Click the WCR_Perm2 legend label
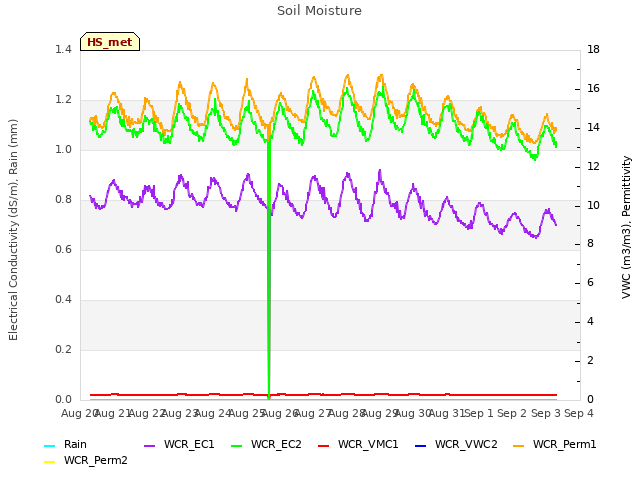This screenshot has width=640, height=480. coord(96,460)
